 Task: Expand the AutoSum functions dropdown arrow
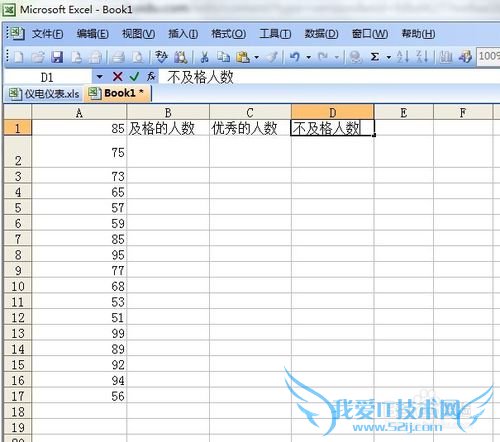388,57
